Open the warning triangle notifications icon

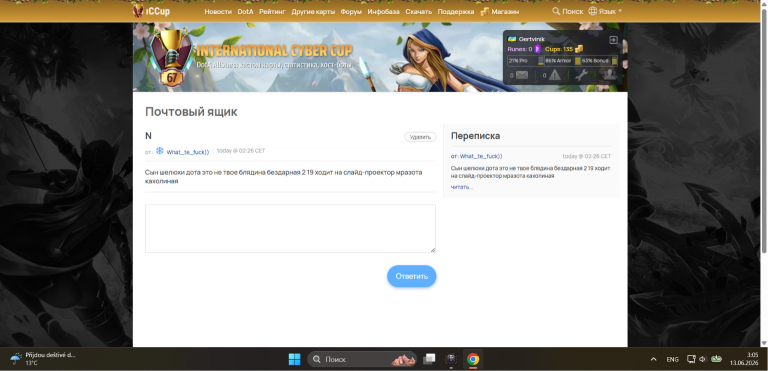point(554,75)
